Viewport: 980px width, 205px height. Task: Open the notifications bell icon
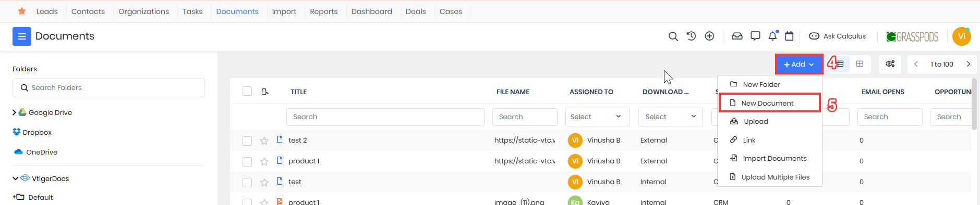coord(772,36)
